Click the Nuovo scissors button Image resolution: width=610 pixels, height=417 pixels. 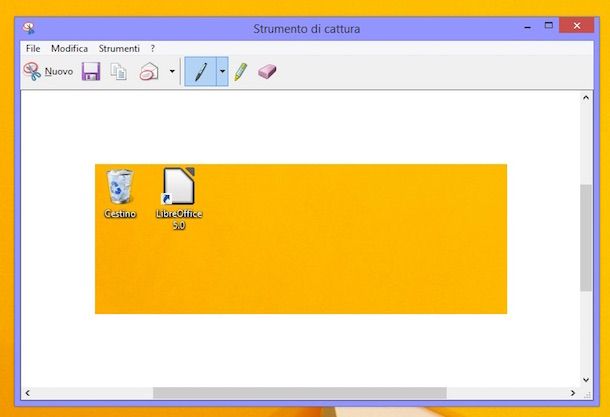(x=47, y=72)
